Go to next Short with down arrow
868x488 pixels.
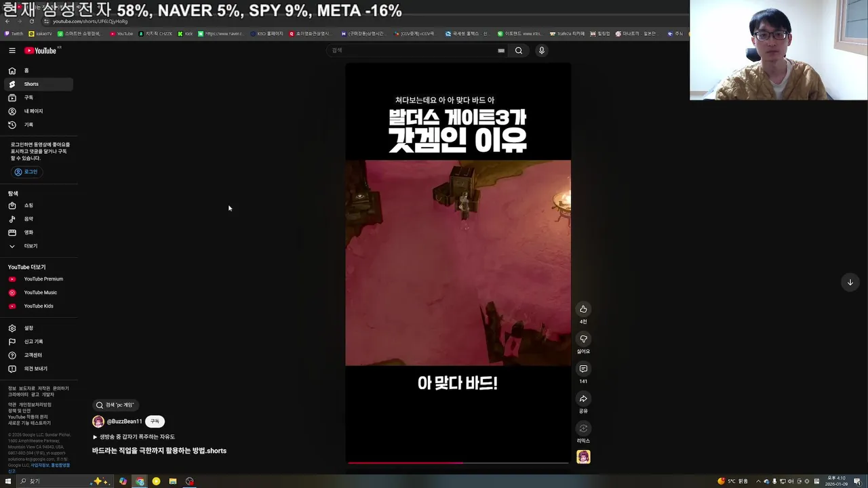(850, 283)
